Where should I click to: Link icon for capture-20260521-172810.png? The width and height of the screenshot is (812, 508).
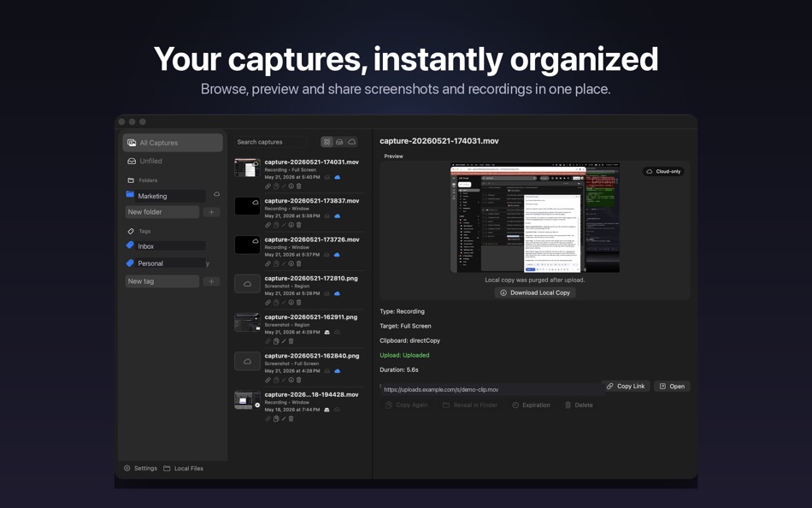268,302
